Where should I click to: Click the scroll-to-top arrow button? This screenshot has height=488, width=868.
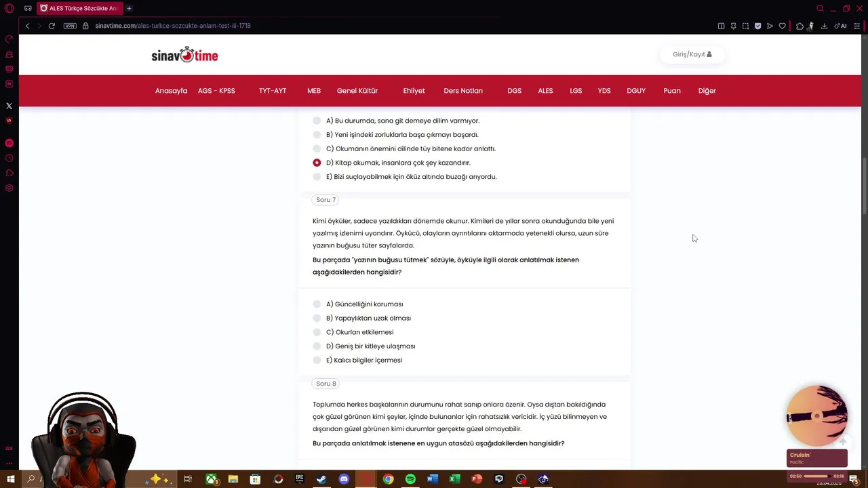[843, 441]
